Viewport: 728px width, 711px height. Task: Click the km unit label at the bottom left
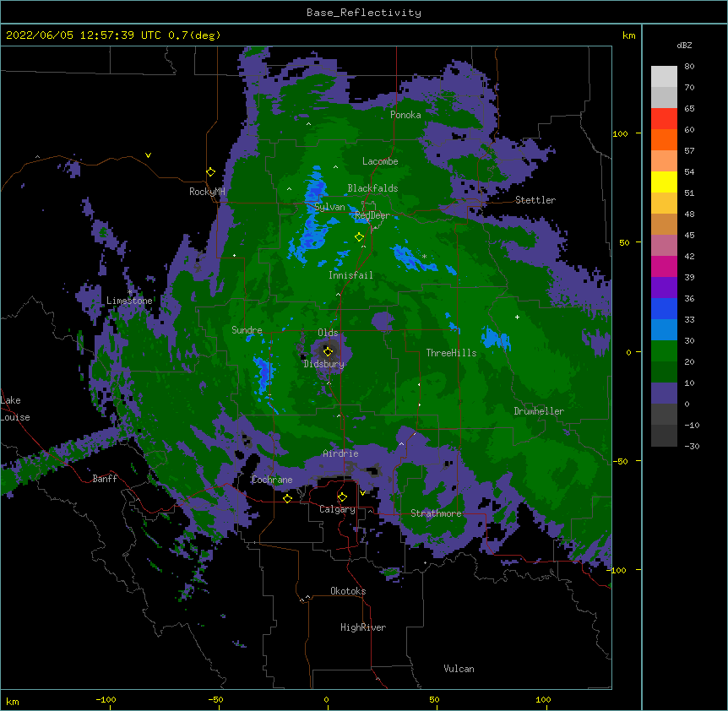[13, 701]
